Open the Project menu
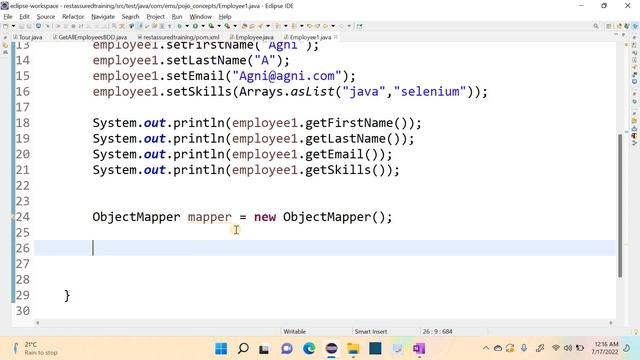Viewport: 640px width, 360px height. point(156,17)
